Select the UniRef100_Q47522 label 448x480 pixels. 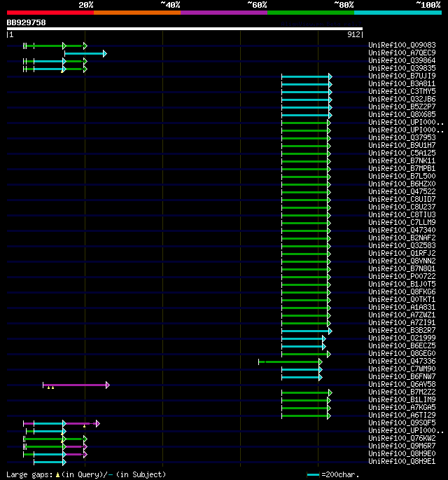click(x=402, y=191)
